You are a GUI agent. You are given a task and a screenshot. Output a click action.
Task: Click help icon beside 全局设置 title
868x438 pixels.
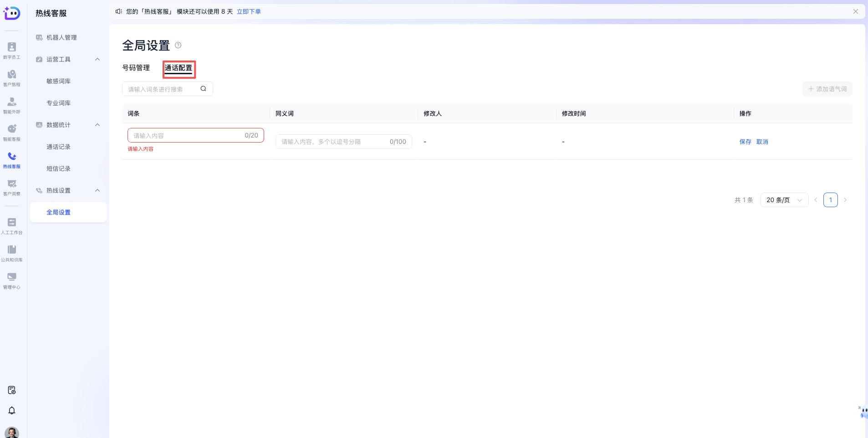coord(178,45)
